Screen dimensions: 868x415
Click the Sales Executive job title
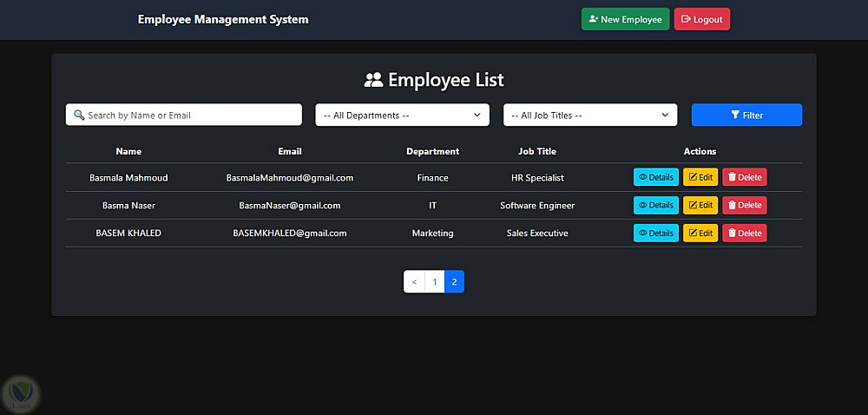pyautogui.click(x=537, y=233)
